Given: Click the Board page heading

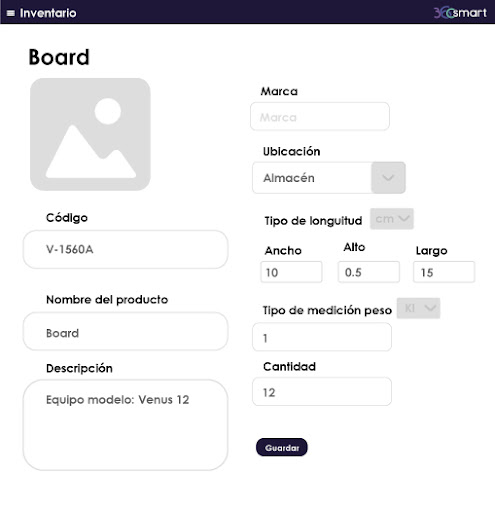Looking at the screenshot, I should click(x=59, y=57).
